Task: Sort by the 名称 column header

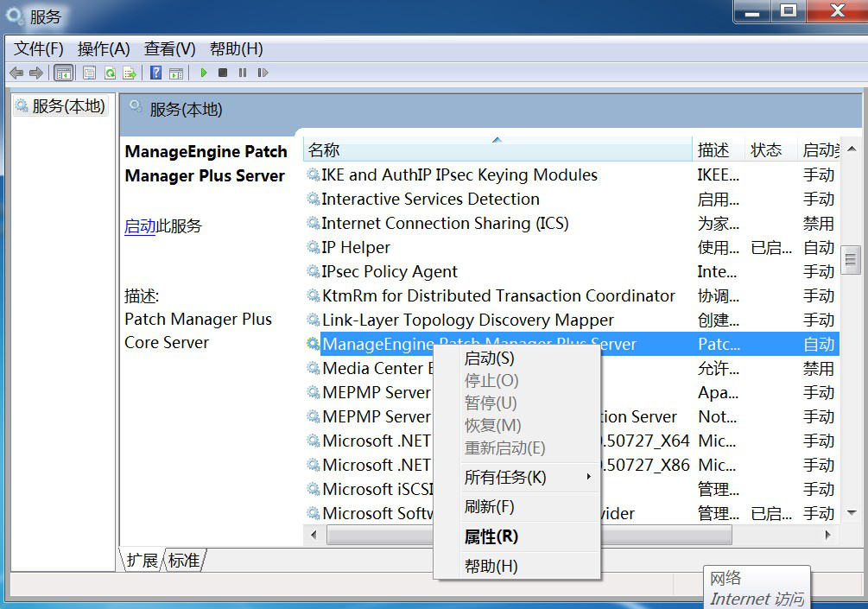Action: point(497,149)
